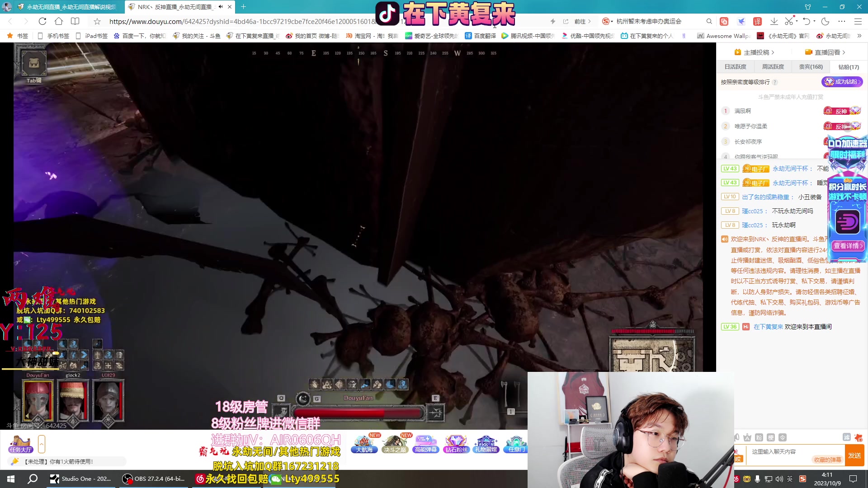The image size is (868, 488).
Task: Click the 成为钻粉 button
Action: pos(842,82)
